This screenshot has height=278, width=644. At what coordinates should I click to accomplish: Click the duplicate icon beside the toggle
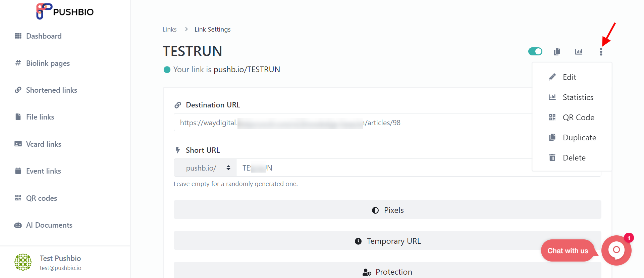557,52
